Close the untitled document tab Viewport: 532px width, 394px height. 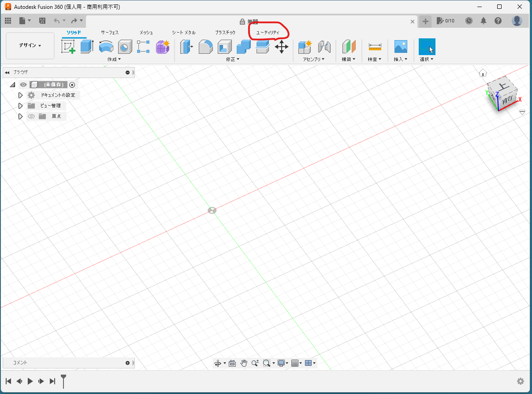coord(413,21)
